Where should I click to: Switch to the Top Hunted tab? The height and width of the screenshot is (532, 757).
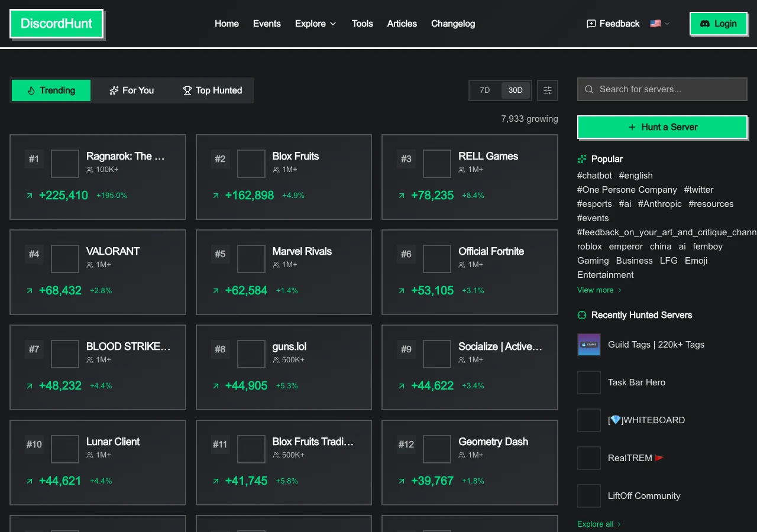point(212,90)
